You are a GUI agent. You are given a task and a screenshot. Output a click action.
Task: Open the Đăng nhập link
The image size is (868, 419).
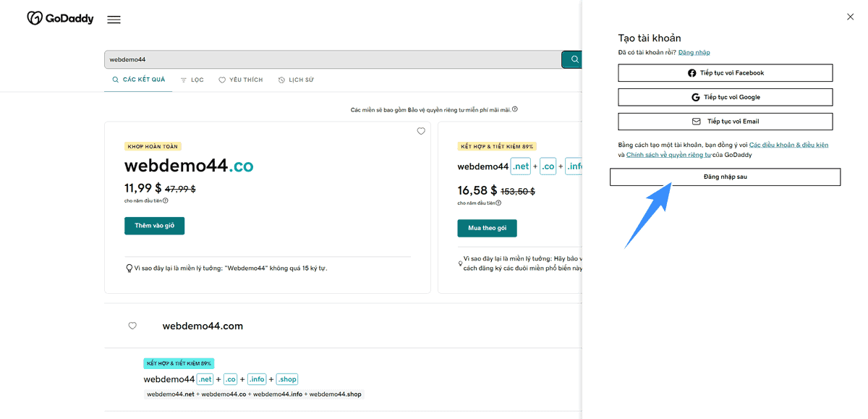(694, 52)
